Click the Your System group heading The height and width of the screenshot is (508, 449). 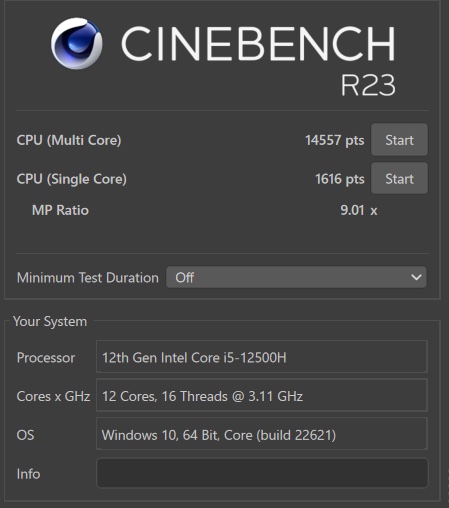pyautogui.click(x=50, y=322)
